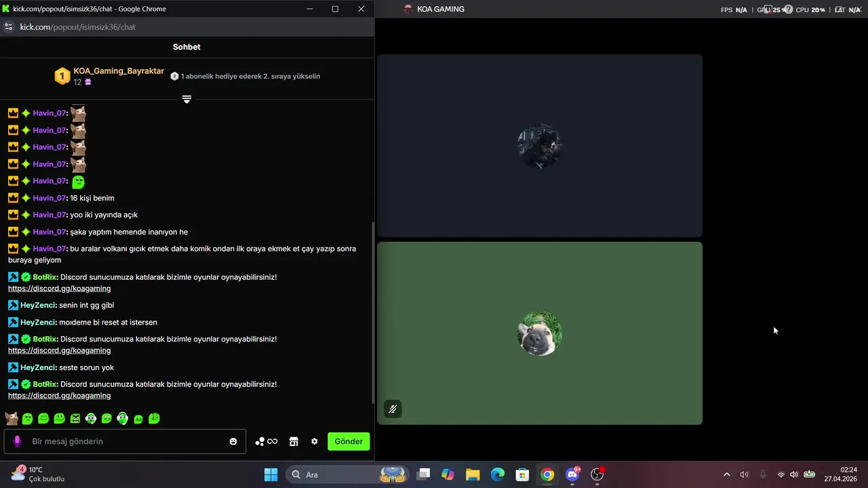Click the purple gift icon beside 12
Screen dimensions: 868x488
[x=88, y=82]
